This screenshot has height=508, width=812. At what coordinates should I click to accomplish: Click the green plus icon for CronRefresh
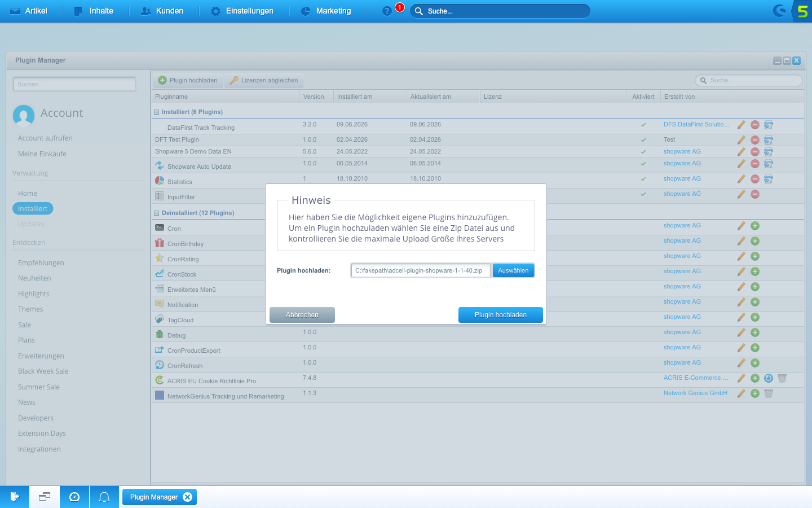pos(755,363)
